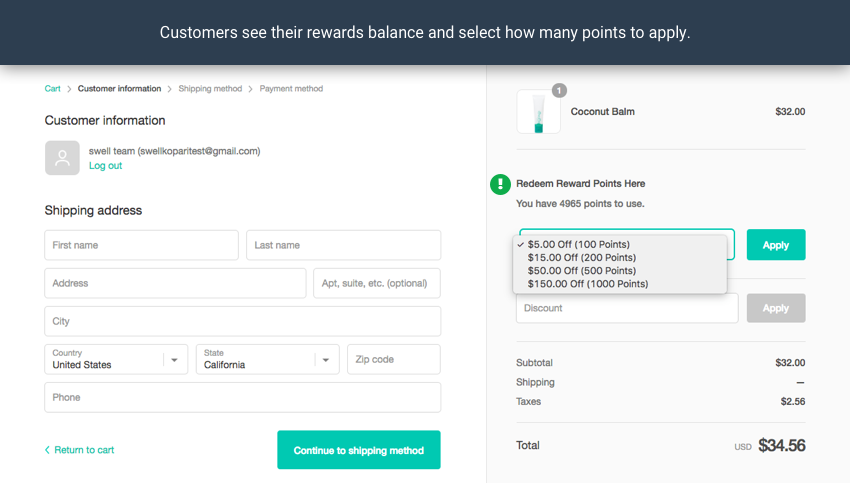Click into the Discount code field

point(627,308)
